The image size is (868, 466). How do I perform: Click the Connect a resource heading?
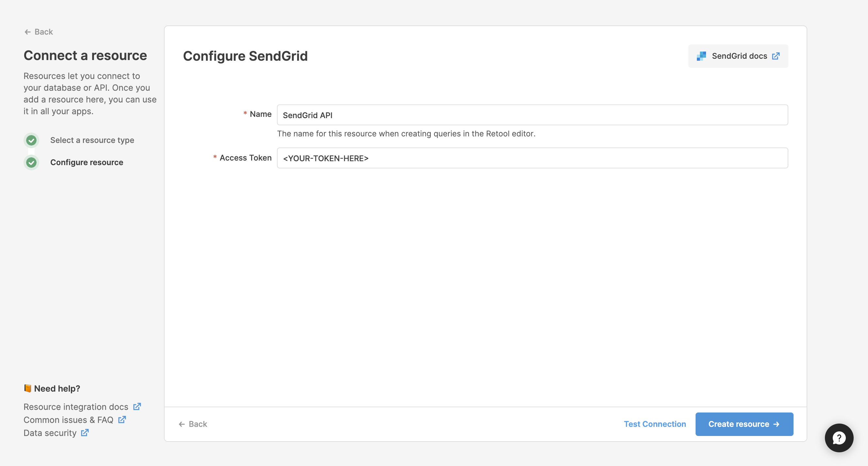85,55
